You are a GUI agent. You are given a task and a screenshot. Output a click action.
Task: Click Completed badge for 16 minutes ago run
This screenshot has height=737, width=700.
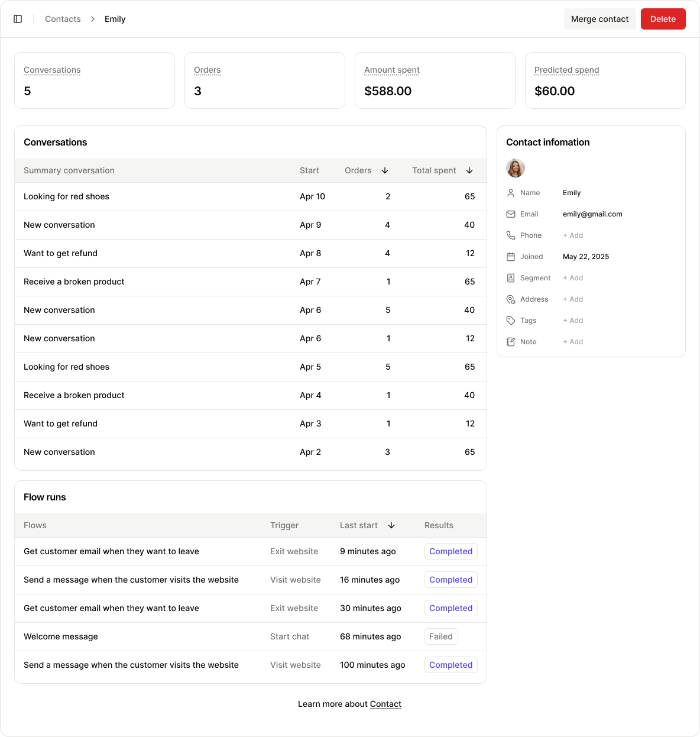coord(451,580)
